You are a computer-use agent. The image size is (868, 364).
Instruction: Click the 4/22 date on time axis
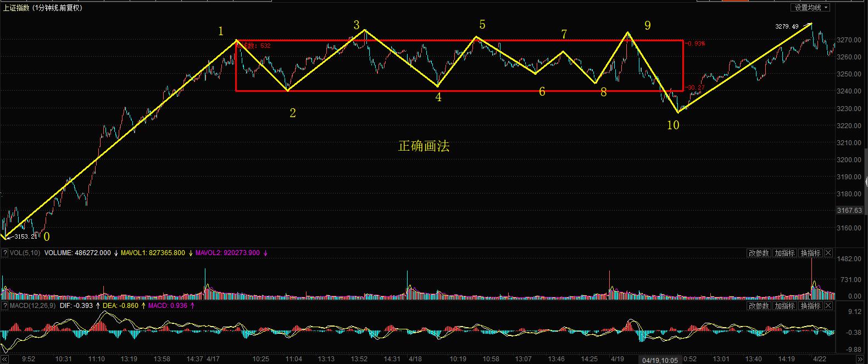[x=819, y=359]
